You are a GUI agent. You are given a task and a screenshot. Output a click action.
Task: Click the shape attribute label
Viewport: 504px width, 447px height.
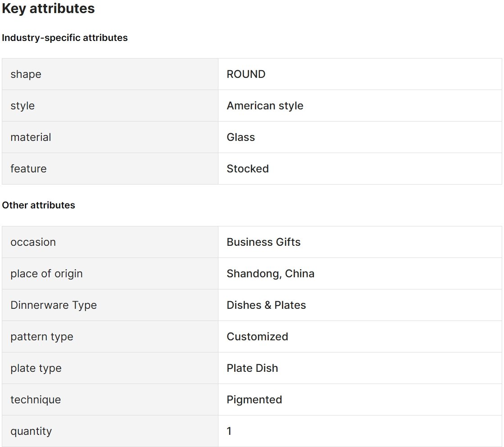[x=26, y=74]
